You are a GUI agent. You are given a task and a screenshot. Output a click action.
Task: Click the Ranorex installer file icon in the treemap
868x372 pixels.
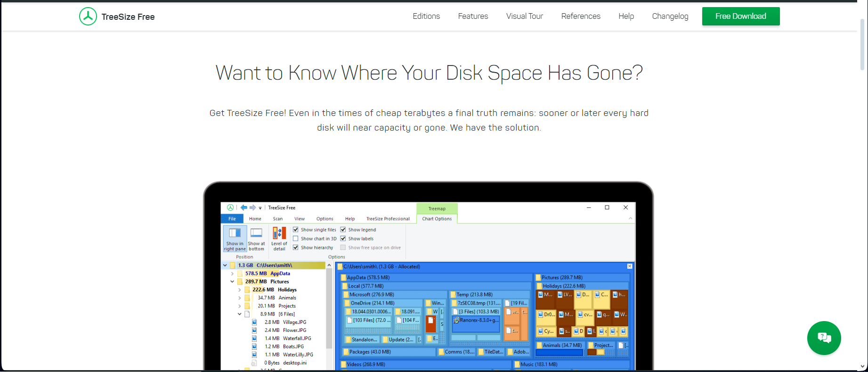coord(456,321)
